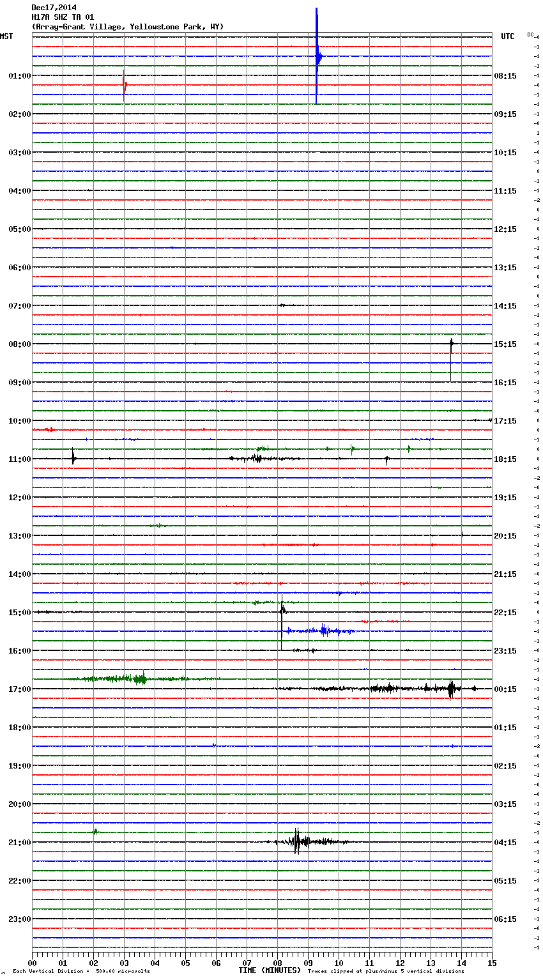Viewport: 543px width, 980px height.
Task: Click the 13:15 UTC time label
Action: (x=505, y=268)
